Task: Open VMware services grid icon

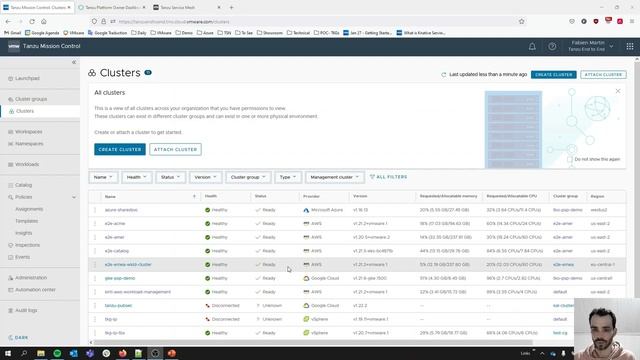Action: pos(630,47)
